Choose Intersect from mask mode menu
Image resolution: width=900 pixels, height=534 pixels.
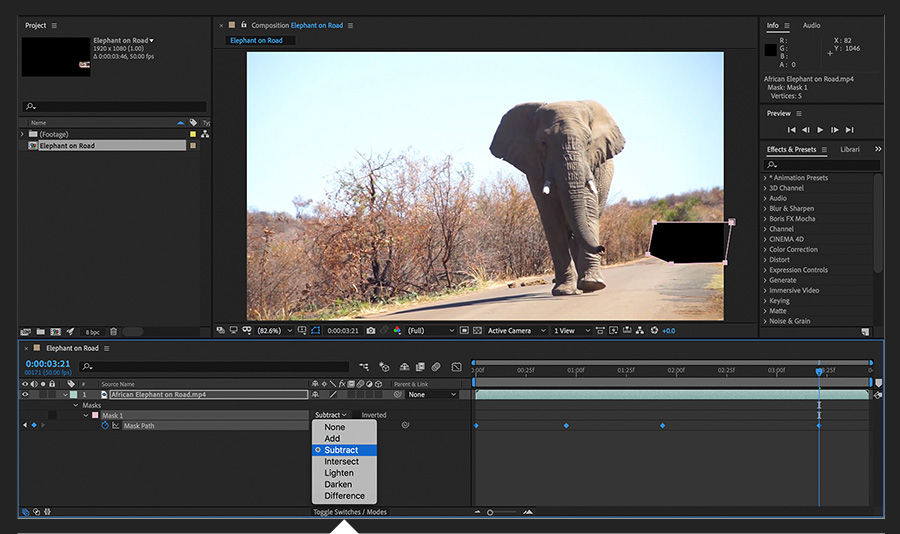[x=341, y=462]
